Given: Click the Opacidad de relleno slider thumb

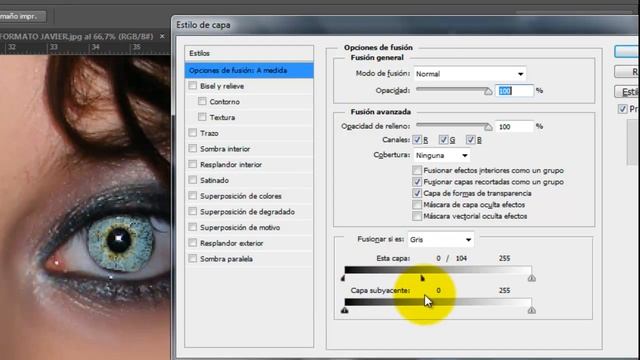Looking at the screenshot, I should point(488,127).
